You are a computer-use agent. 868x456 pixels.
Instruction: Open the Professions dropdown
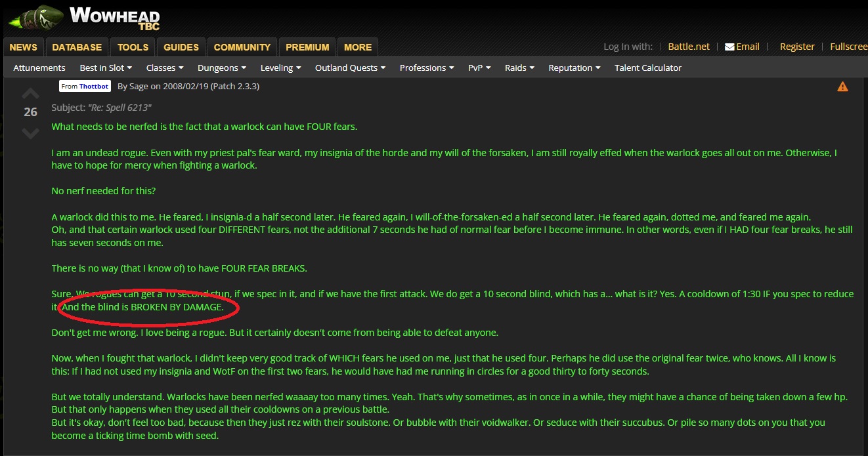coord(427,68)
